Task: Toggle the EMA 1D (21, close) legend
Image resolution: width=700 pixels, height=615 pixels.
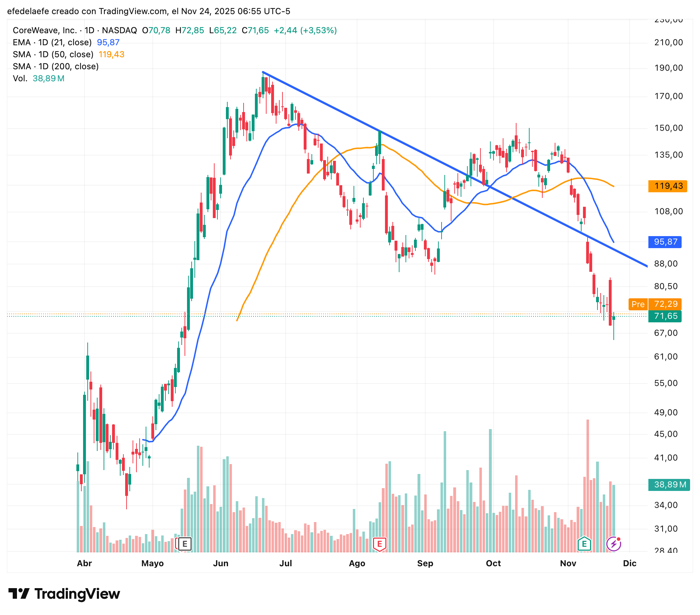Action: tap(52, 42)
